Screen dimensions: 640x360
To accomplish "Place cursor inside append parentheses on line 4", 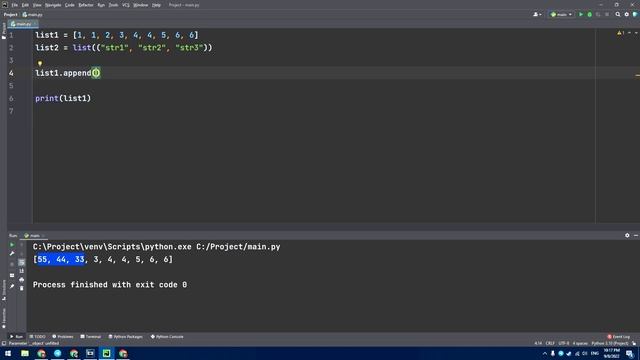I will click(96, 73).
